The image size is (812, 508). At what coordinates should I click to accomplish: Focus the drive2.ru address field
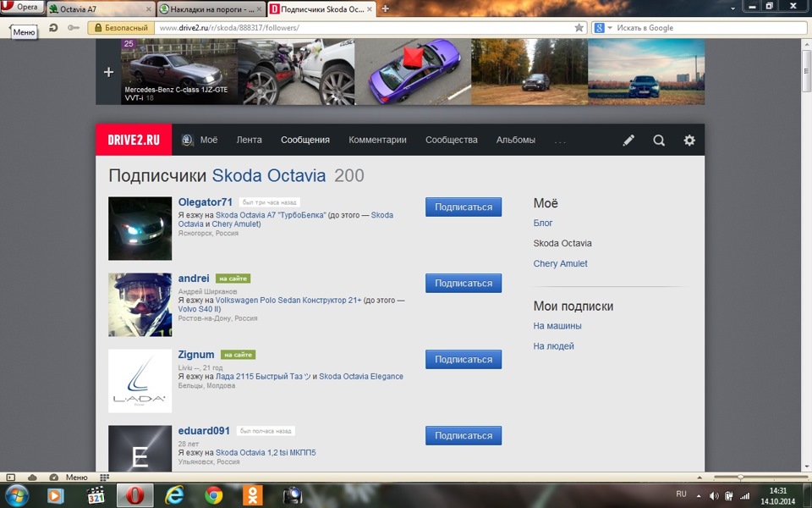pyautogui.click(x=363, y=28)
